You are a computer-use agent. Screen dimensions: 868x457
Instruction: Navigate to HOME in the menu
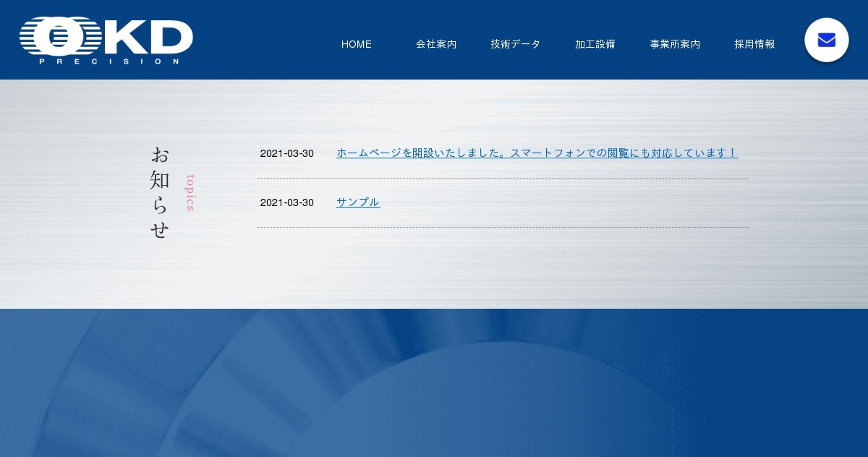point(356,44)
